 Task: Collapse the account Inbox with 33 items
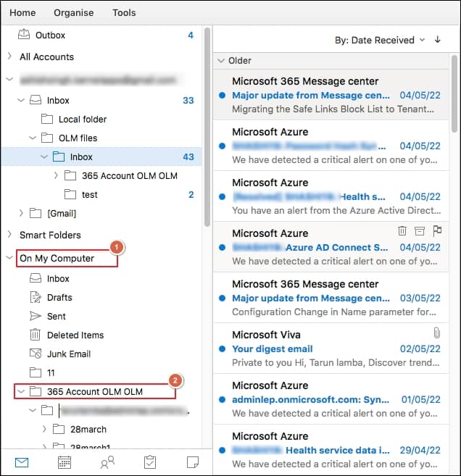click(x=21, y=100)
